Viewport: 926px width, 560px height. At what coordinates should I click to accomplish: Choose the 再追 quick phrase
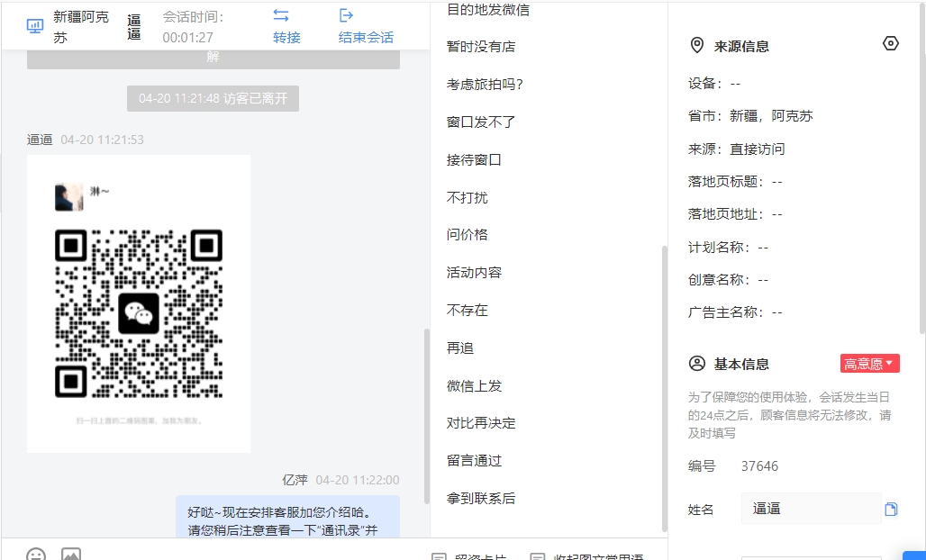460,348
